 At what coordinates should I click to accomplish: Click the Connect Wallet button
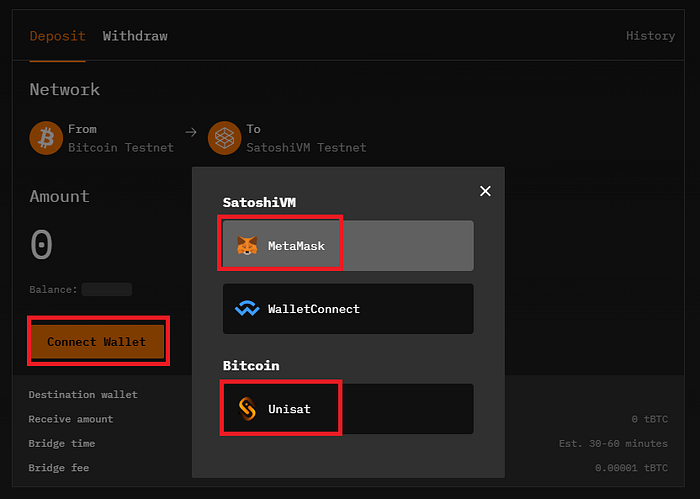tap(97, 341)
